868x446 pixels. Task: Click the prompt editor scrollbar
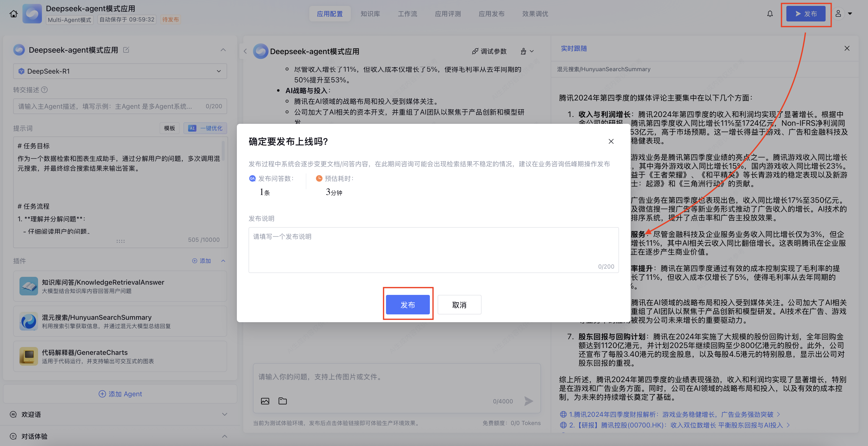click(223, 151)
